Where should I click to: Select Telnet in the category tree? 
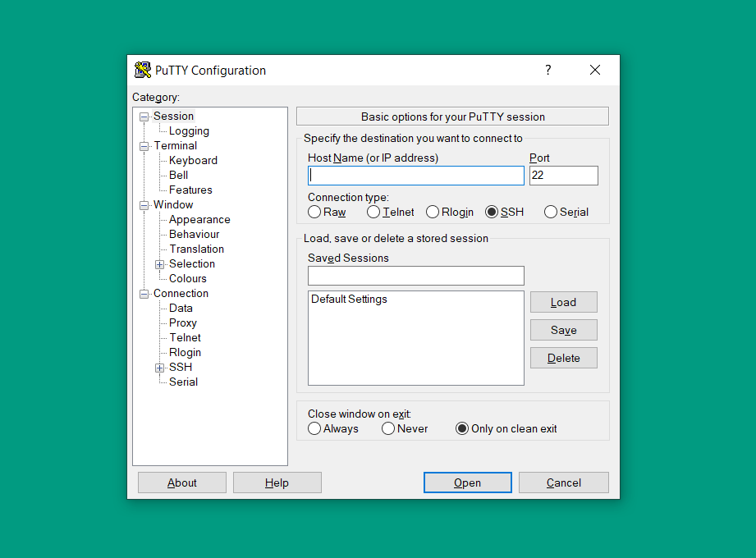tap(186, 338)
